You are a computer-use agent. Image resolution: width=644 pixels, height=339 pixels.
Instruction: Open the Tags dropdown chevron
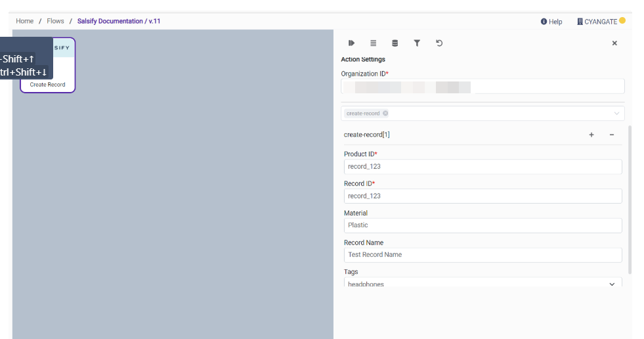(x=612, y=284)
